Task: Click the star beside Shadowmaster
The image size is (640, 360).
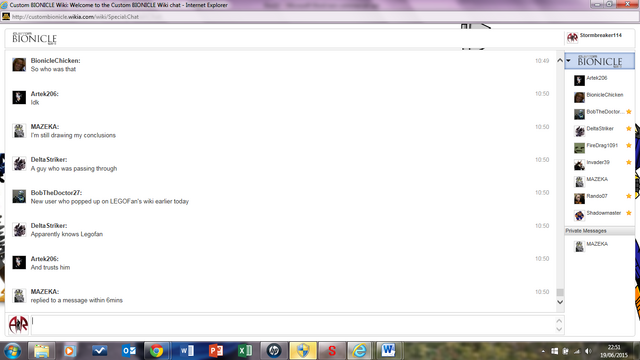Action: click(629, 213)
